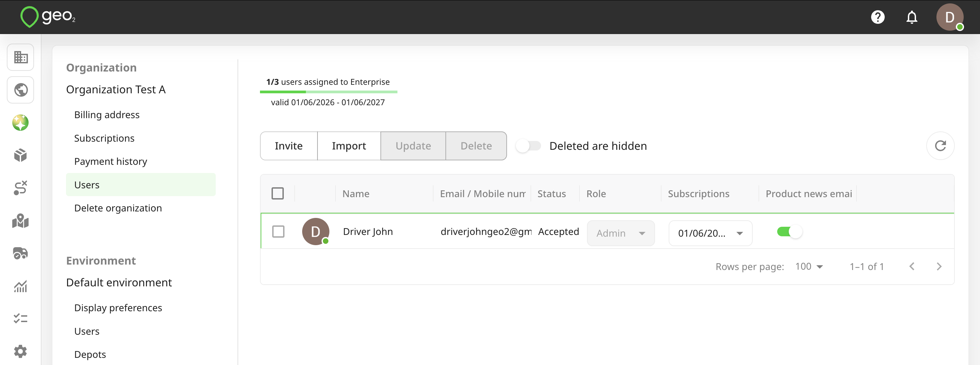Click the Update button
This screenshot has width=980, height=365.
point(413,146)
